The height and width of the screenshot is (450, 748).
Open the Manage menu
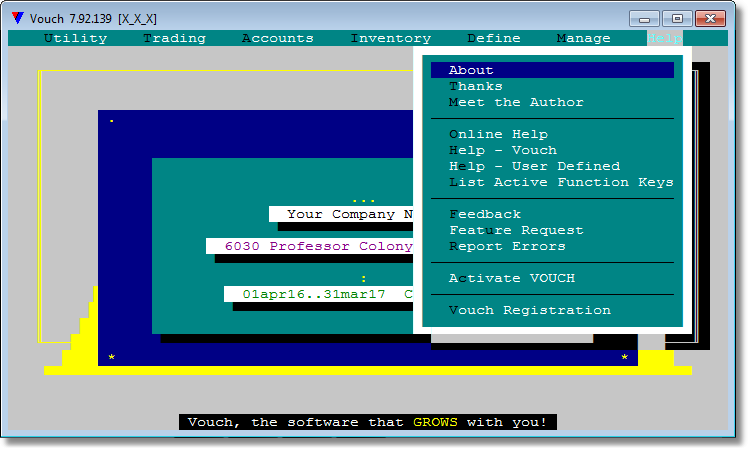(x=583, y=38)
